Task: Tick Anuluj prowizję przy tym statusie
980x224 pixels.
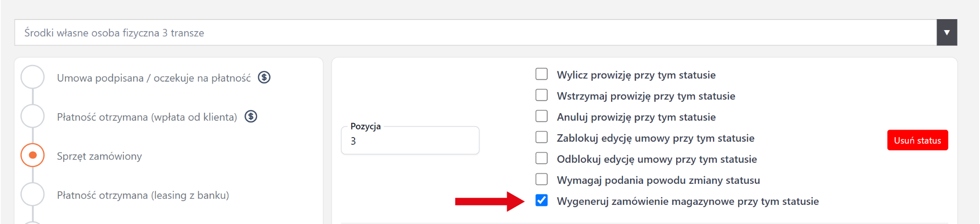Action: point(542,117)
